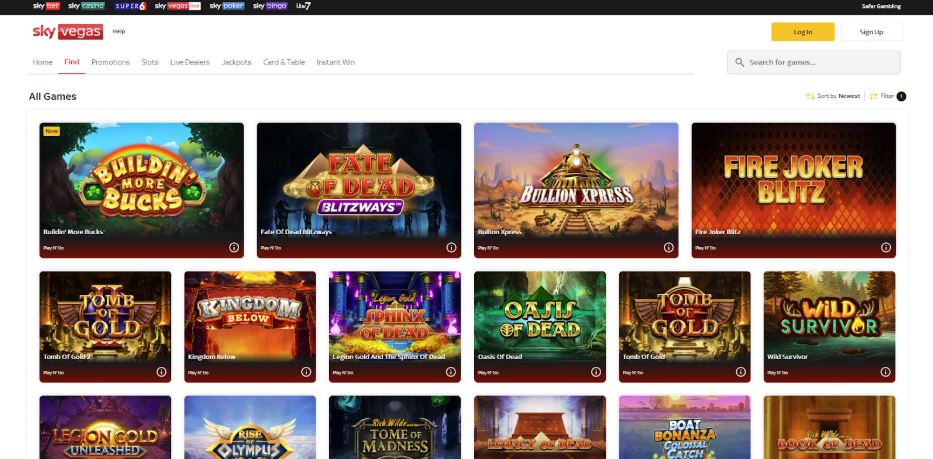This screenshot has height=459, width=933.
Task: Click the filter count badge
Action: pos(901,96)
